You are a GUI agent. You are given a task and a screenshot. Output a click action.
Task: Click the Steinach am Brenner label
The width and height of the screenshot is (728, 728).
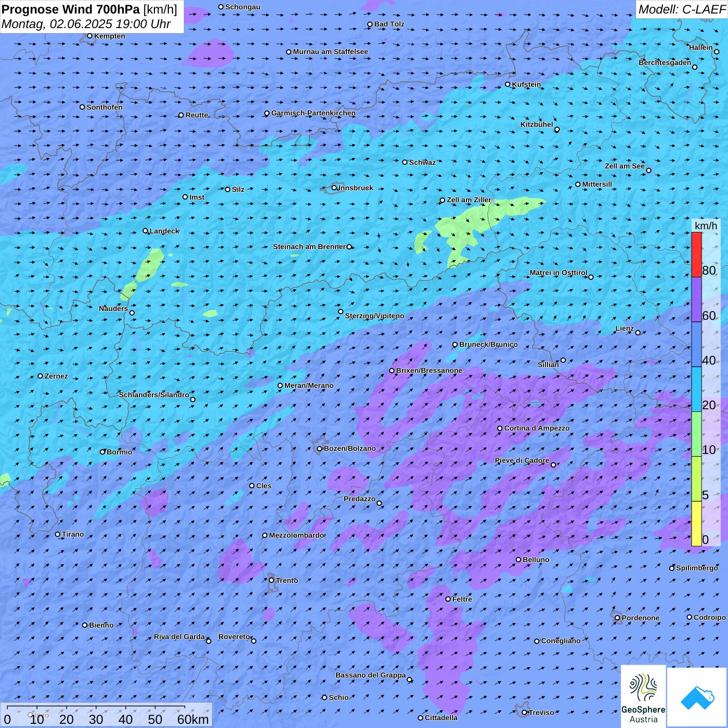tap(309, 246)
